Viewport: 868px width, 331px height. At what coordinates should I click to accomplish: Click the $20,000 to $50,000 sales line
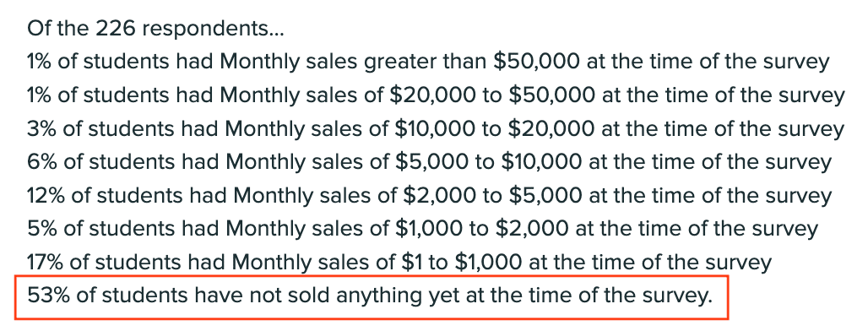(436, 95)
